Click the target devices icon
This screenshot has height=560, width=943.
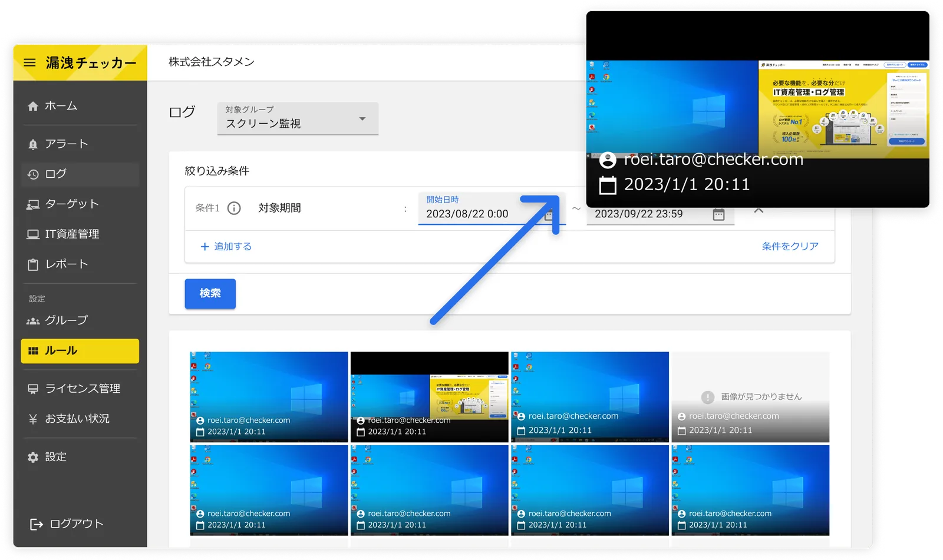(33, 204)
